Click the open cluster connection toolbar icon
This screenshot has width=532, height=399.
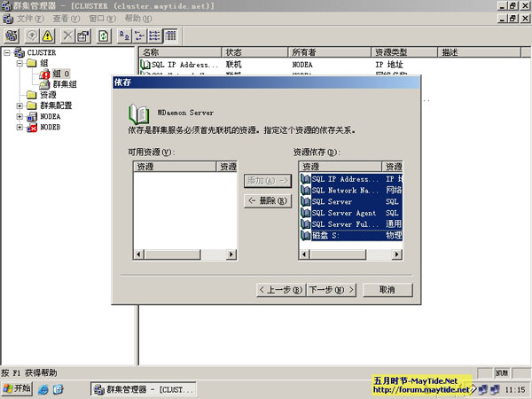[12, 35]
